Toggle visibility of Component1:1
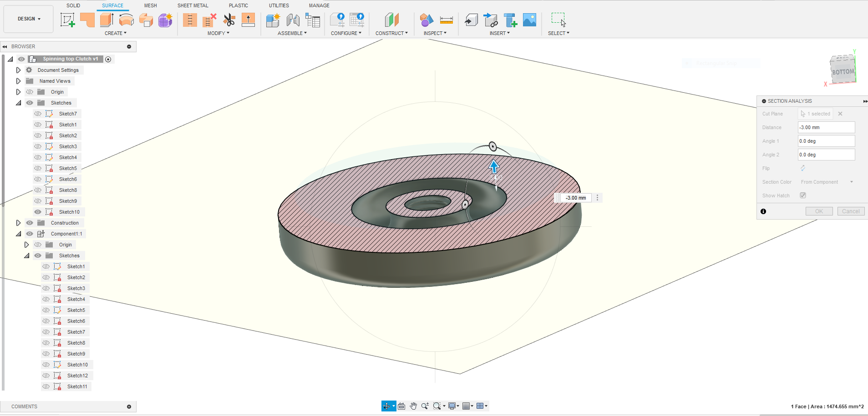 click(30, 234)
